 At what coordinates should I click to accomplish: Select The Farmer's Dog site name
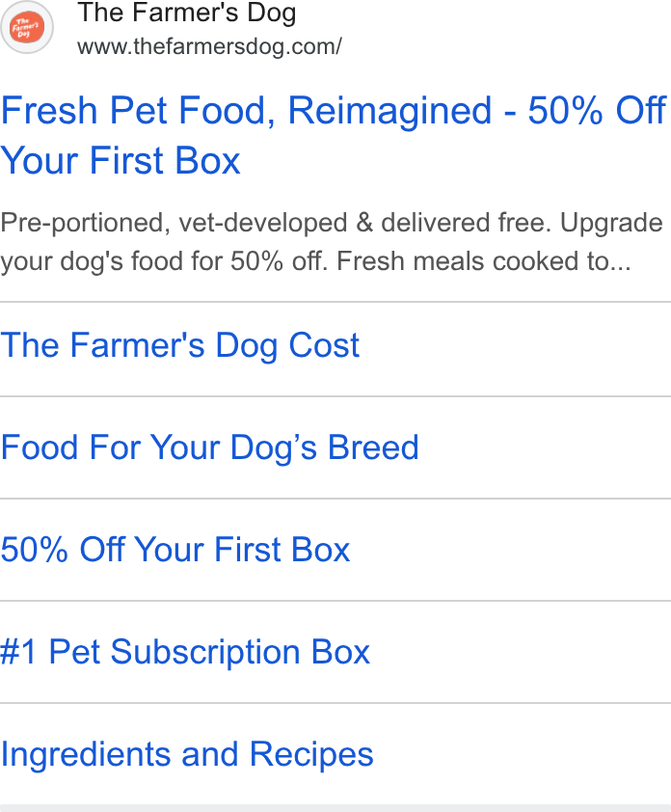pos(186,13)
